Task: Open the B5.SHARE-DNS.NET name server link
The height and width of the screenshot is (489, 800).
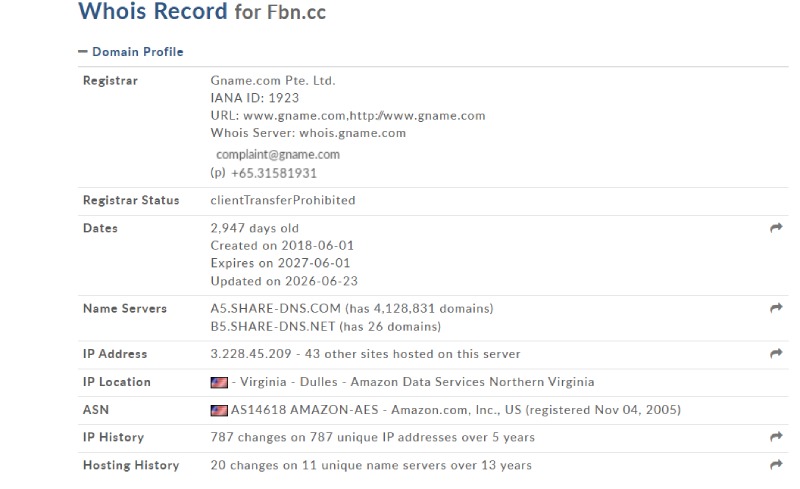Action: (273, 326)
